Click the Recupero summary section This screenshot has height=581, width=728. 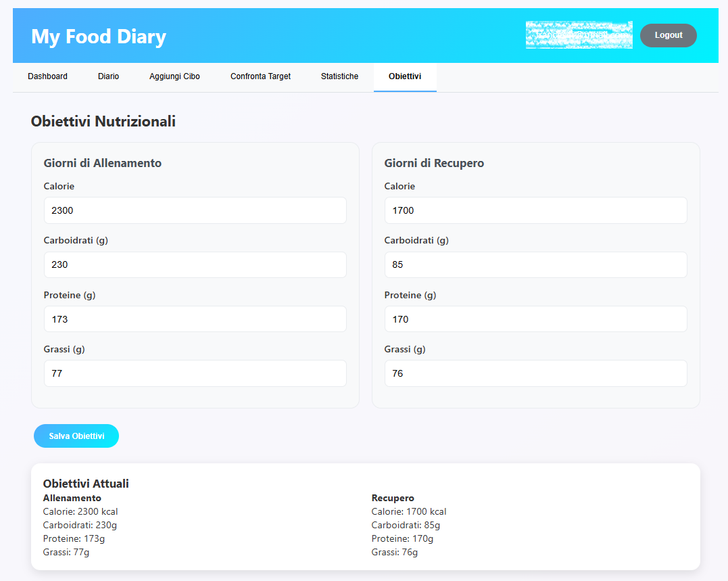(393, 497)
